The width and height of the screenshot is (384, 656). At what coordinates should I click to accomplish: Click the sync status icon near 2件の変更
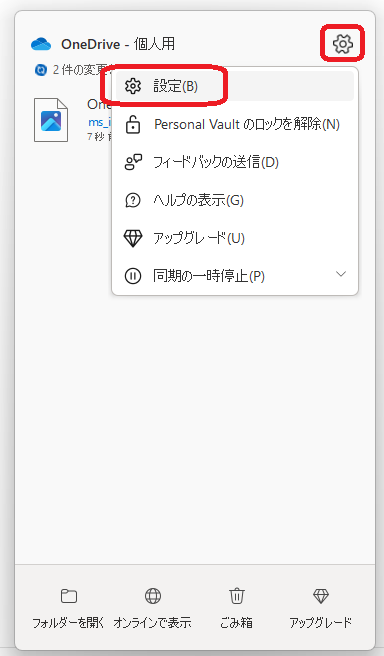41,70
